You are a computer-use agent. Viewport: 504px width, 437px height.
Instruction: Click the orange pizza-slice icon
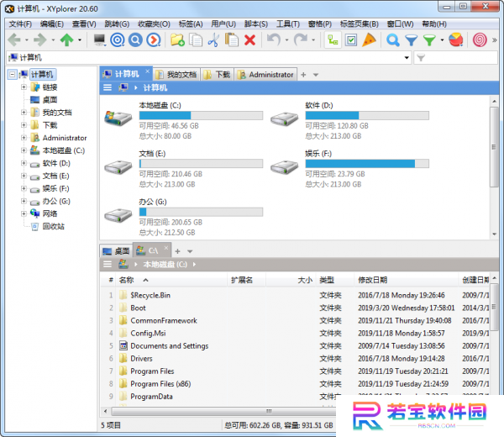click(x=369, y=39)
